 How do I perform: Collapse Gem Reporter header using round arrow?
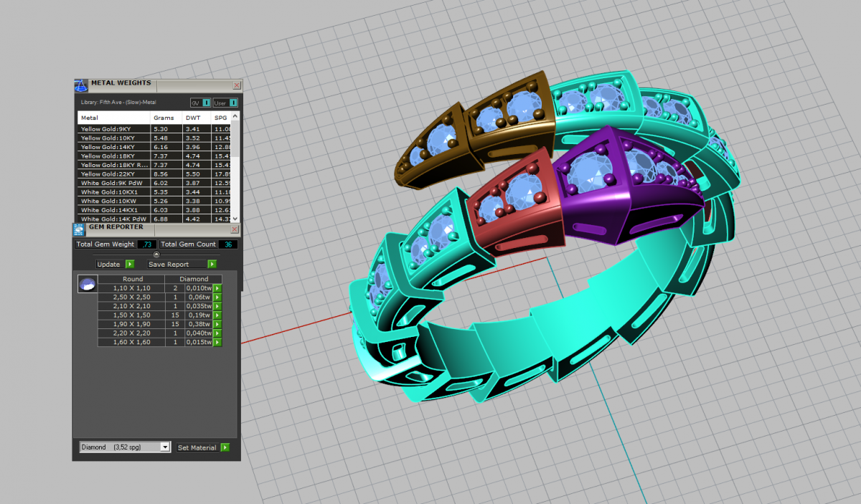156,255
